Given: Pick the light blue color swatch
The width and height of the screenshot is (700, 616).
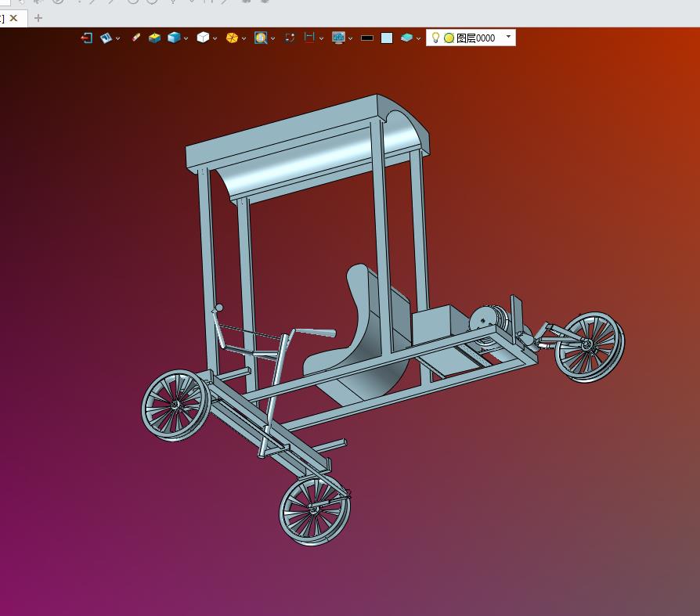Looking at the screenshot, I should tap(387, 38).
